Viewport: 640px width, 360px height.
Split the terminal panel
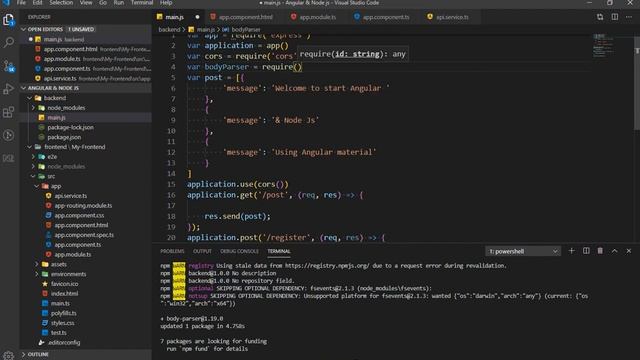point(586,251)
